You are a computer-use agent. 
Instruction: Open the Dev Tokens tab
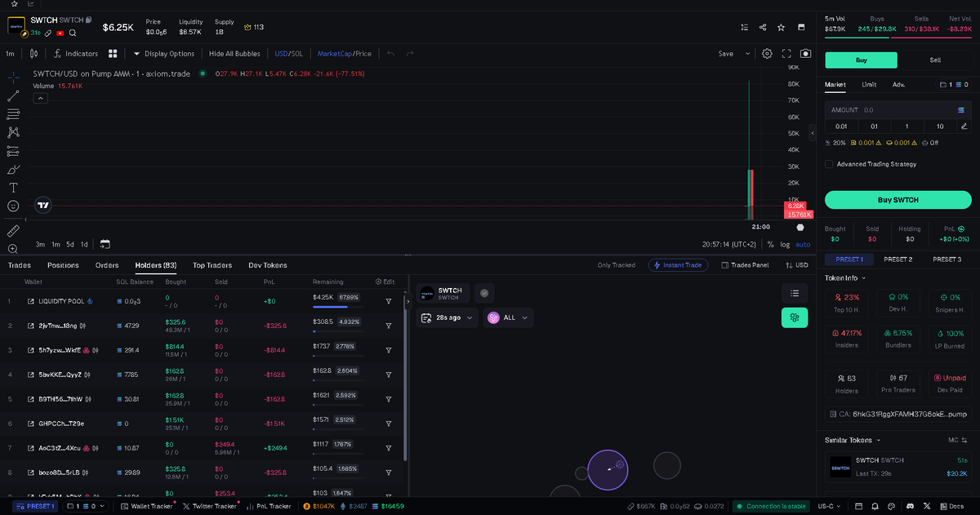268,265
